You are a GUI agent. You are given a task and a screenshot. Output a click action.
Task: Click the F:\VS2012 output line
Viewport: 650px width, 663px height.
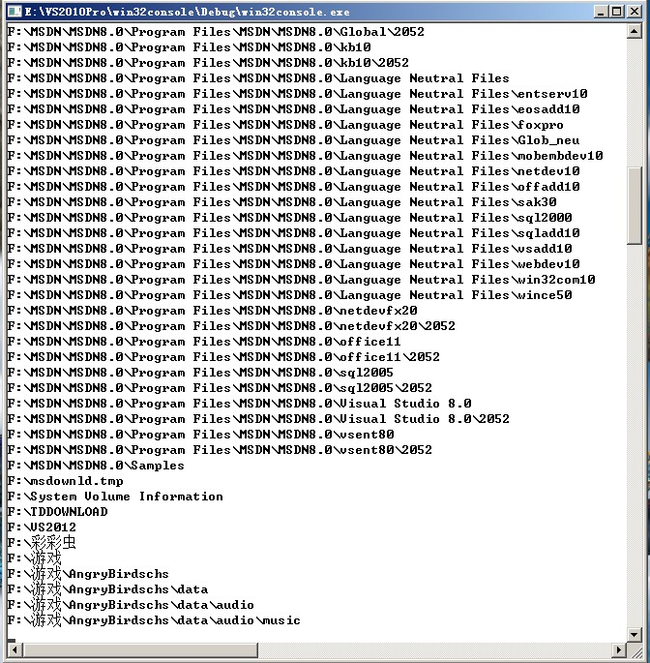(x=42, y=527)
